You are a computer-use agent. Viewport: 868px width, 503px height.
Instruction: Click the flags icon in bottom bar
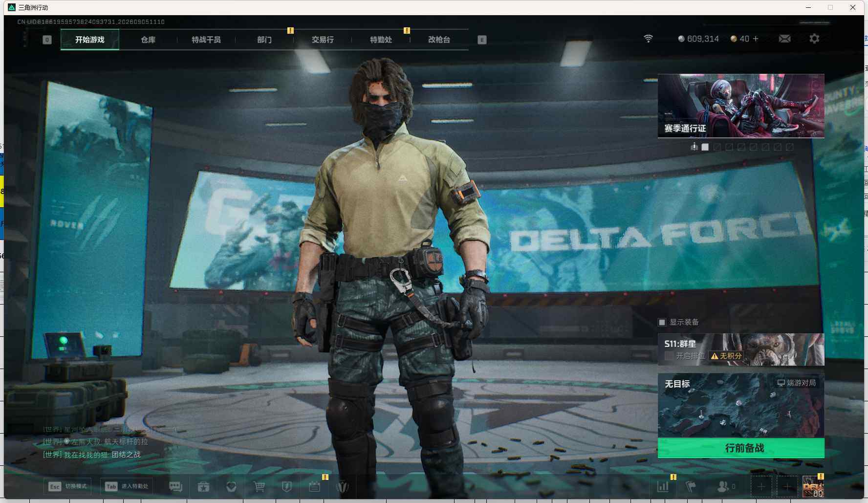[x=691, y=486]
